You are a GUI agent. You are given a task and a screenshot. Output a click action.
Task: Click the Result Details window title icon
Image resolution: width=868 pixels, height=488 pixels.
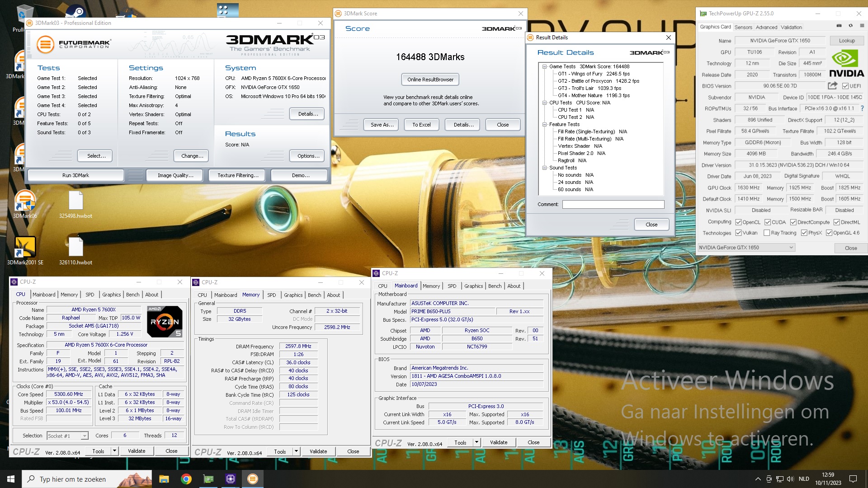[530, 38]
